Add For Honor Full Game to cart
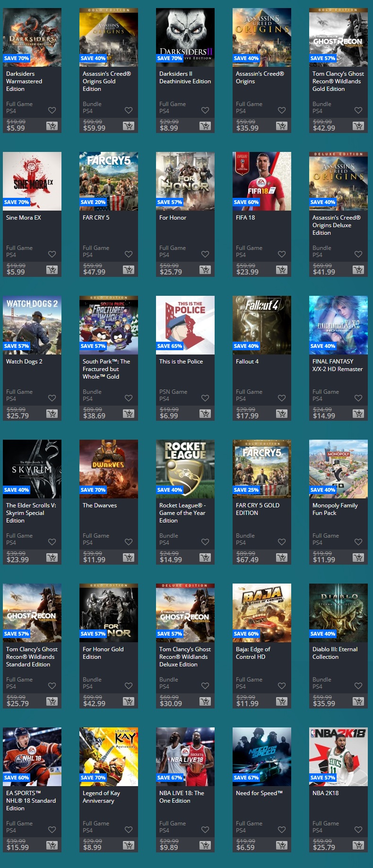This screenshot has height=868, width=373. pos(205,270)
